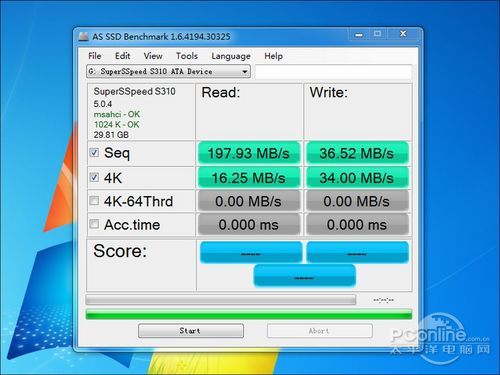Click the gray current-test progress bar
Screen dimensions: 500x375
pyautogui.click(x=221, y=300)
